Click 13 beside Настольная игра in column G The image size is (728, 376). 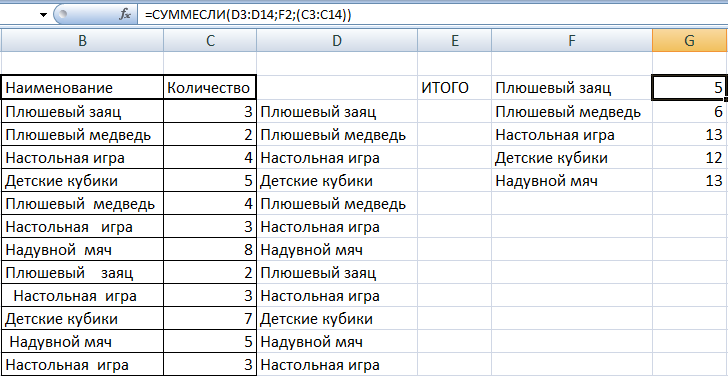tap(690, 135)
